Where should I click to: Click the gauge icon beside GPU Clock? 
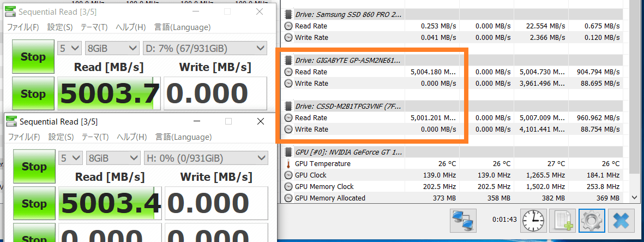pyautogui.click(x=288, y=175)
